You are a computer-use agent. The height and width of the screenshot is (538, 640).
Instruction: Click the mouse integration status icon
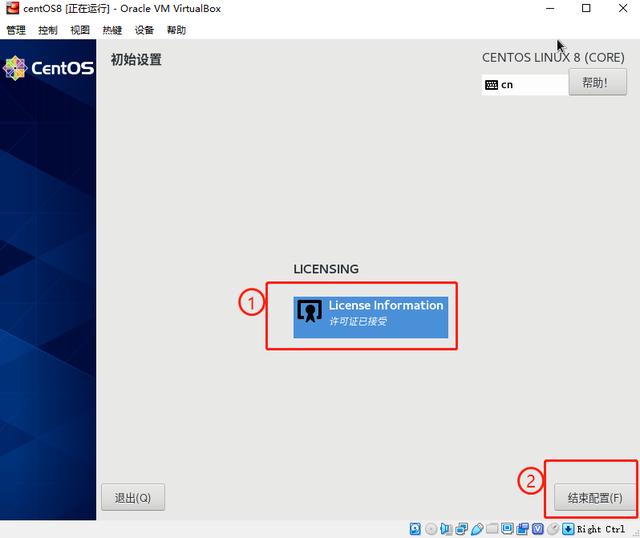click(x=553, y=529)
